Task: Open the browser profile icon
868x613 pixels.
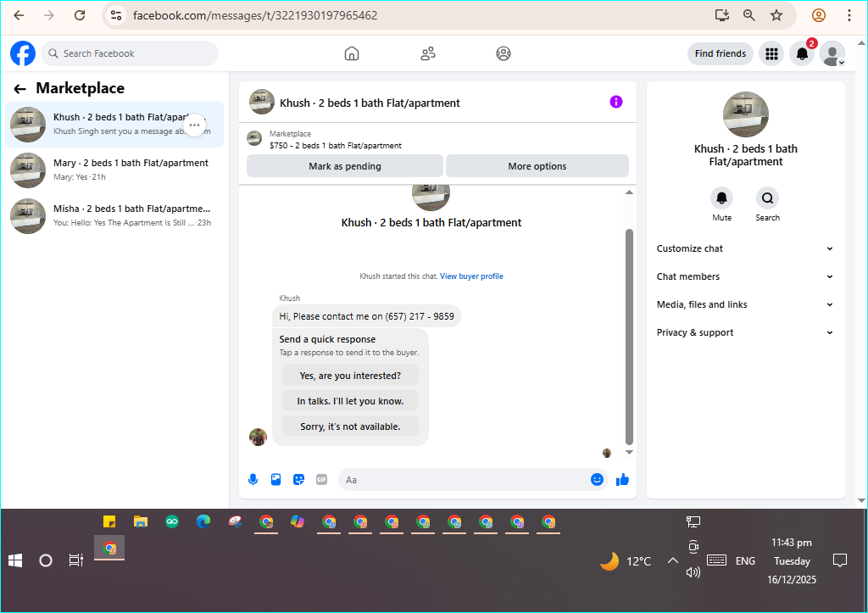Action: 819,15
